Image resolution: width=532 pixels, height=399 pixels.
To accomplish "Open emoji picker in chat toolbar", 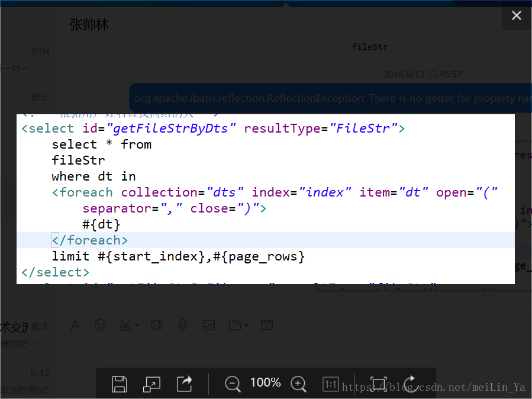I will coord(101,325).
